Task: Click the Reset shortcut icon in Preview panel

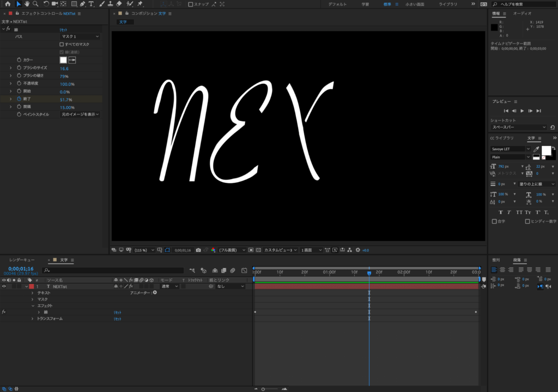Action: coord(553,127)
